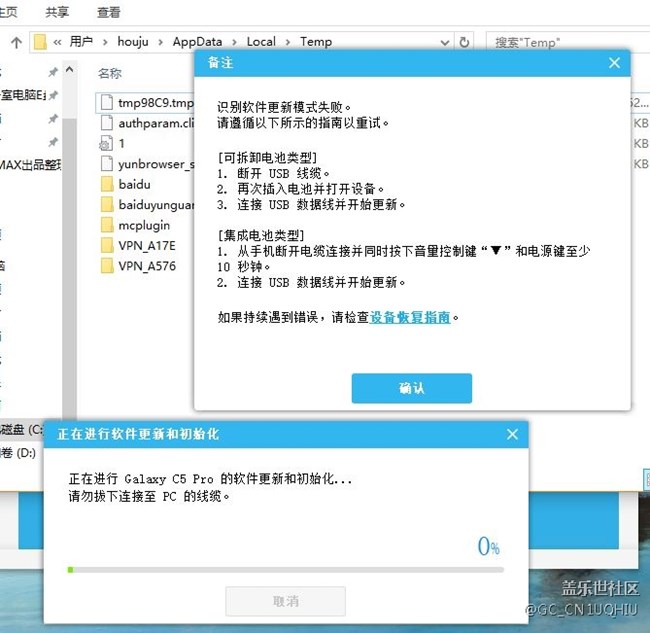Click the yunbrowser_s file icon
The image size is (650, 633).
pyautogui.click(x=107, y=163)
